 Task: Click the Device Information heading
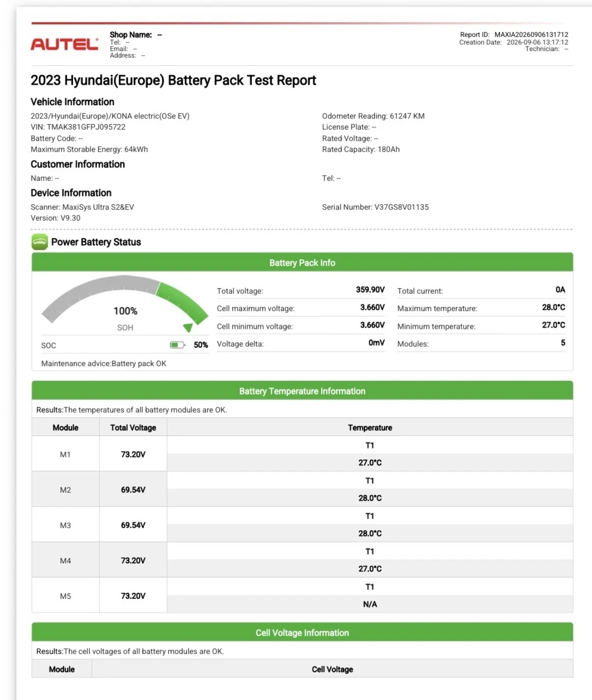click(x=71, y=192)
